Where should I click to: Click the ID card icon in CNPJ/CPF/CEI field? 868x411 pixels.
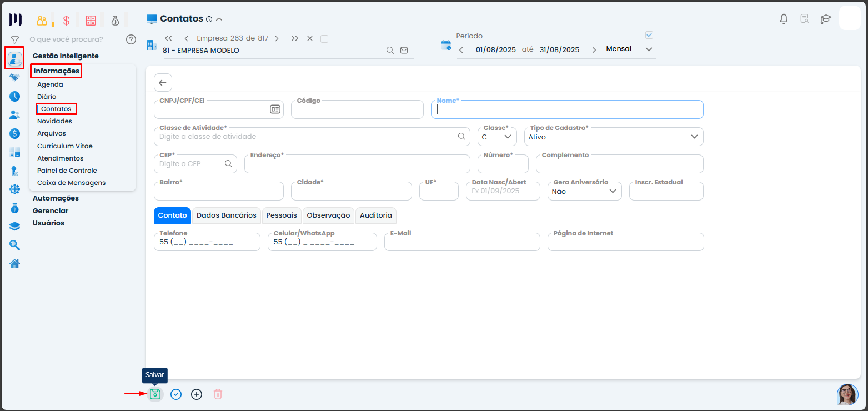click(x=275, y=109)
